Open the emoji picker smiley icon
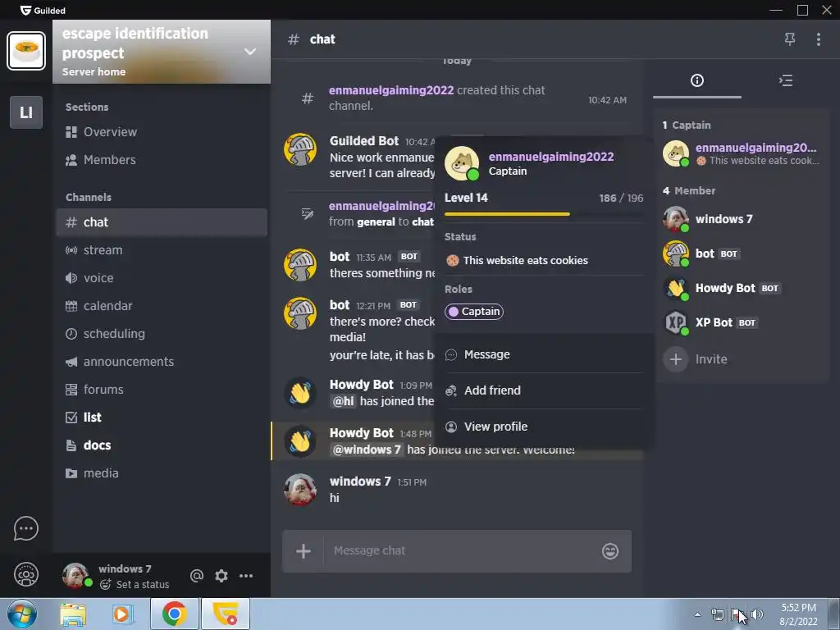 pos(610,551)
